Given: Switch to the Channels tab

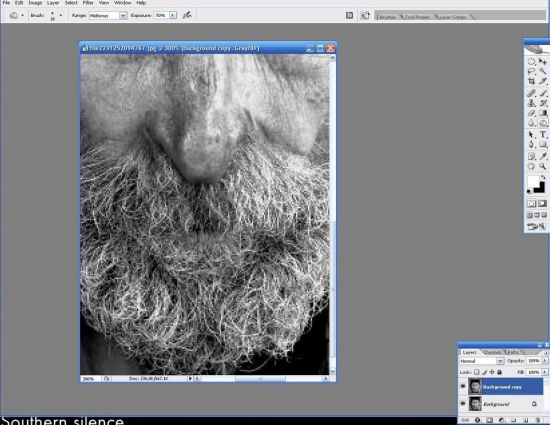Looking at the screenshot, I should click(491, 352).
